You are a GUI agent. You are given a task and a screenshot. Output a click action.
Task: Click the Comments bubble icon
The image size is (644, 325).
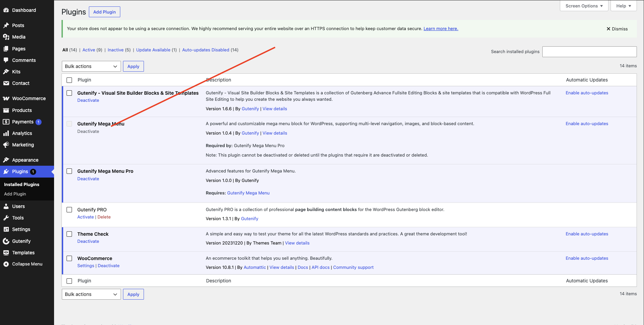tap(6, 60)
